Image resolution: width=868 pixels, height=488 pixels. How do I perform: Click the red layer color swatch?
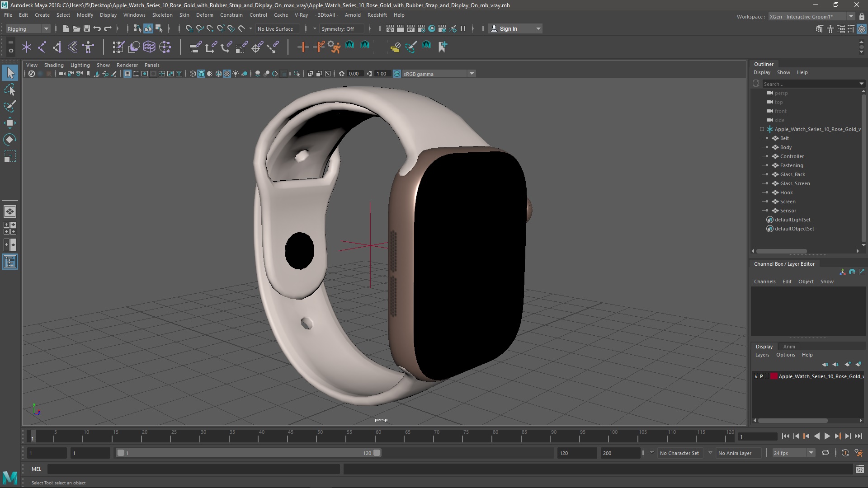[x=774, y=376]
